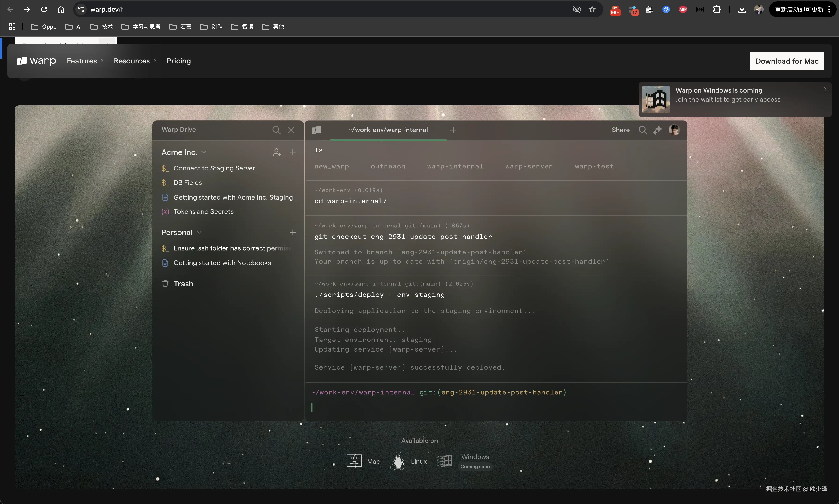839x504 pixels.
Task: Click the Share button in terminal
Action: click(620, 130)
